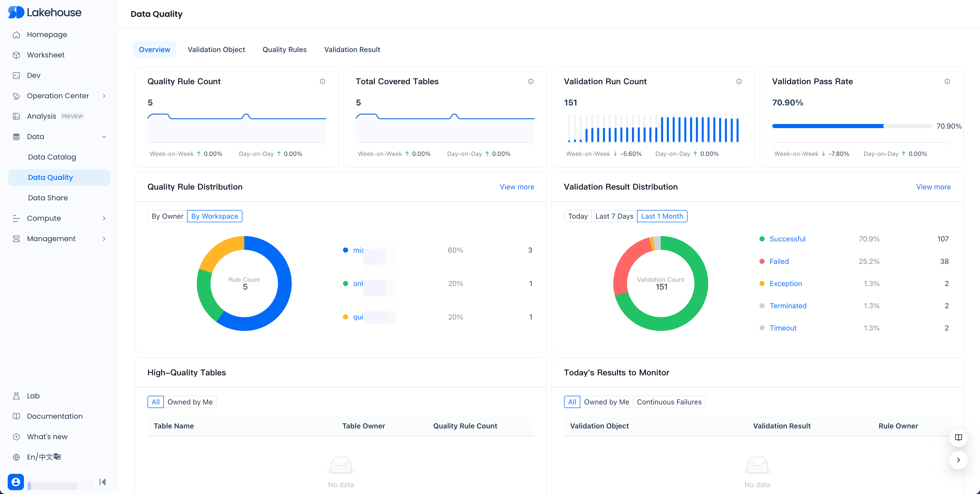Click the Lab flask icon
The width and height of the screenshot is (980, 494).
coord(16,396)
